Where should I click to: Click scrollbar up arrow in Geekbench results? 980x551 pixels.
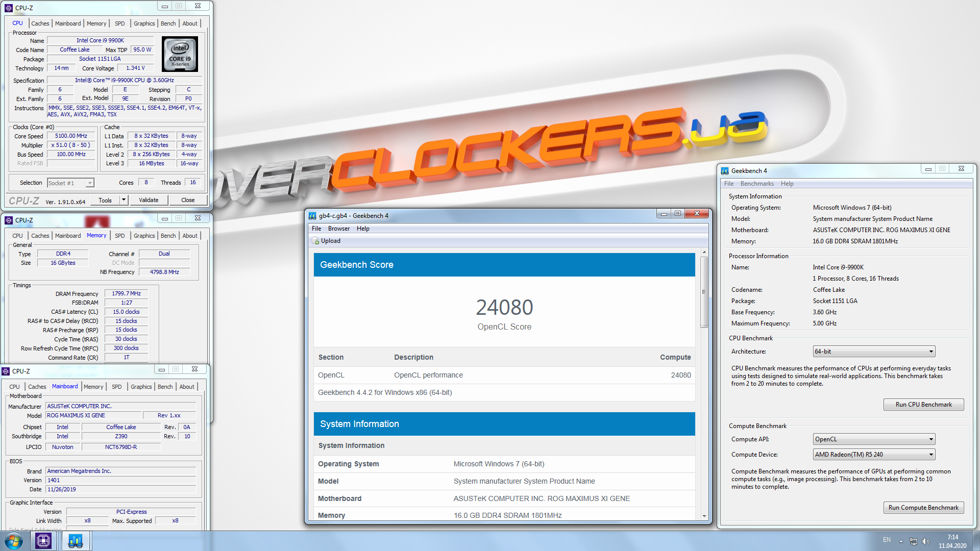704,252
